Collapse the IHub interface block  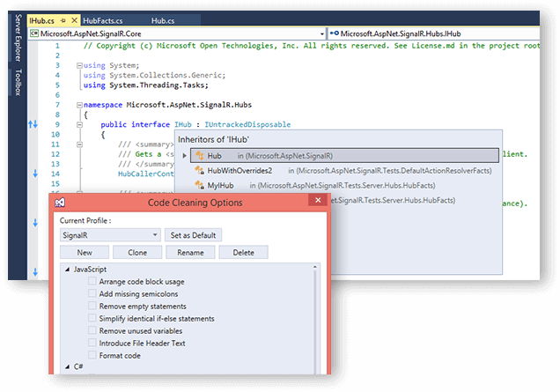tap(79, 125)
